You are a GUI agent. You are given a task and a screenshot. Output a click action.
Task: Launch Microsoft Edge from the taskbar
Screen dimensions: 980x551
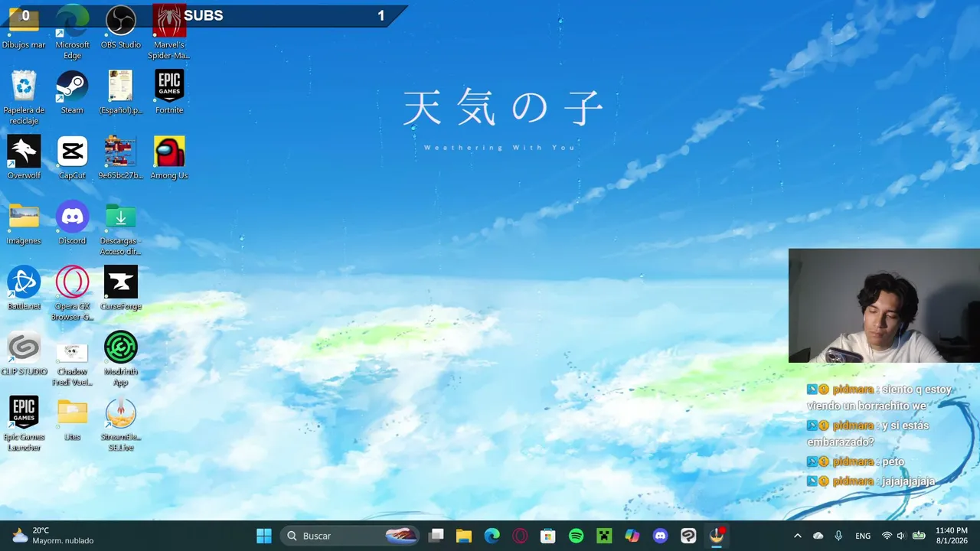492,536
